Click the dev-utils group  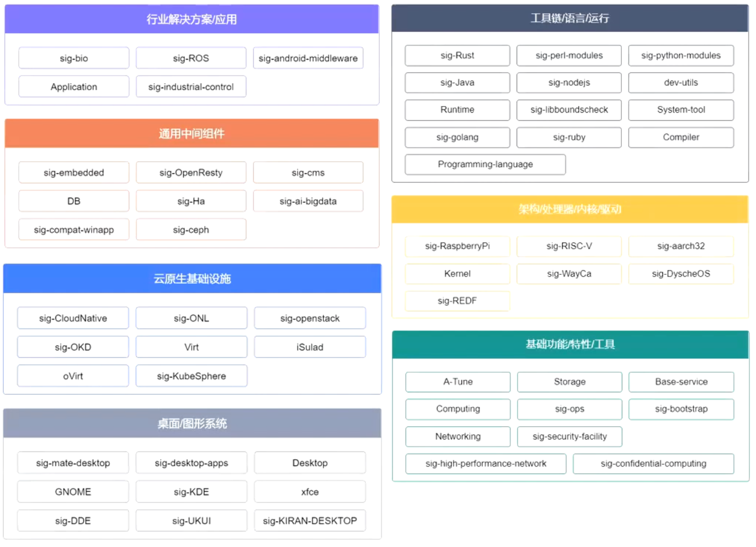coord(681,83)
